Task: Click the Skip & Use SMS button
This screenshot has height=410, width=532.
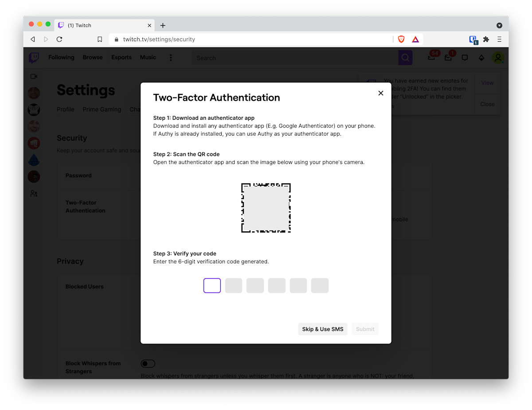Action: (x=323, y=329)
